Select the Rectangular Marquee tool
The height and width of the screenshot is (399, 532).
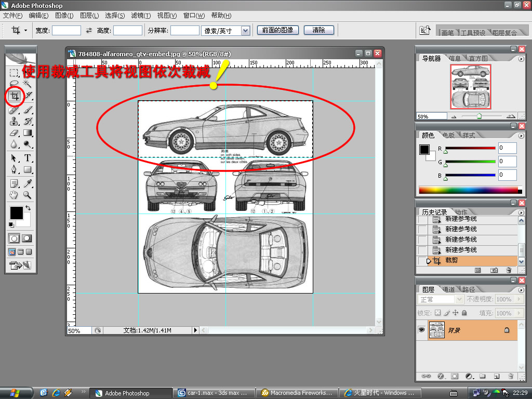(x=14, y=73)
